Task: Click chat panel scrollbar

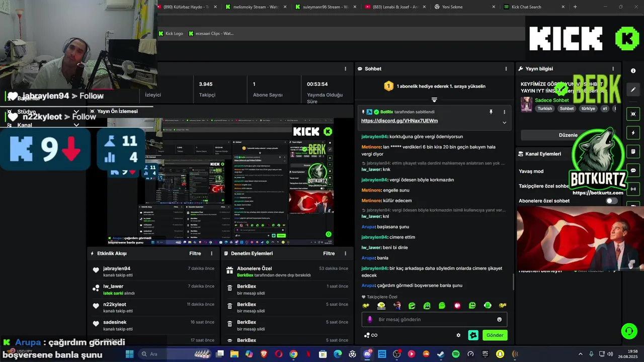Action: 513,282
